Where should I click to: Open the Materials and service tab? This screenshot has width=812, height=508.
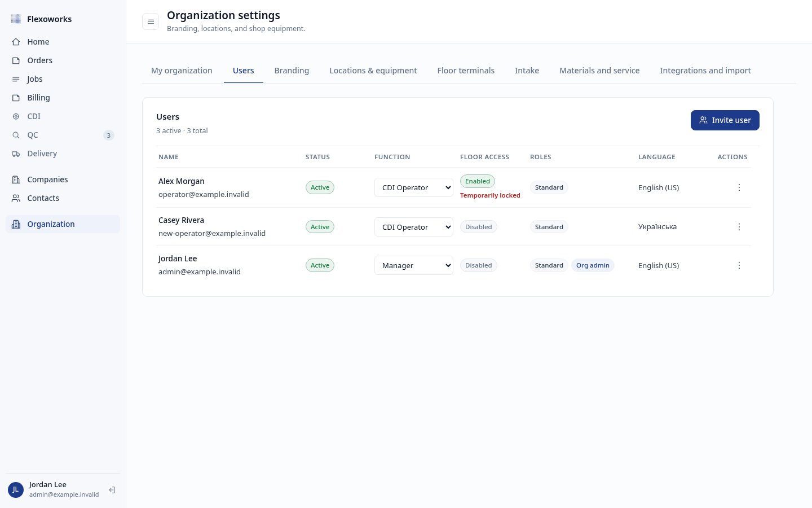(599, 71)
